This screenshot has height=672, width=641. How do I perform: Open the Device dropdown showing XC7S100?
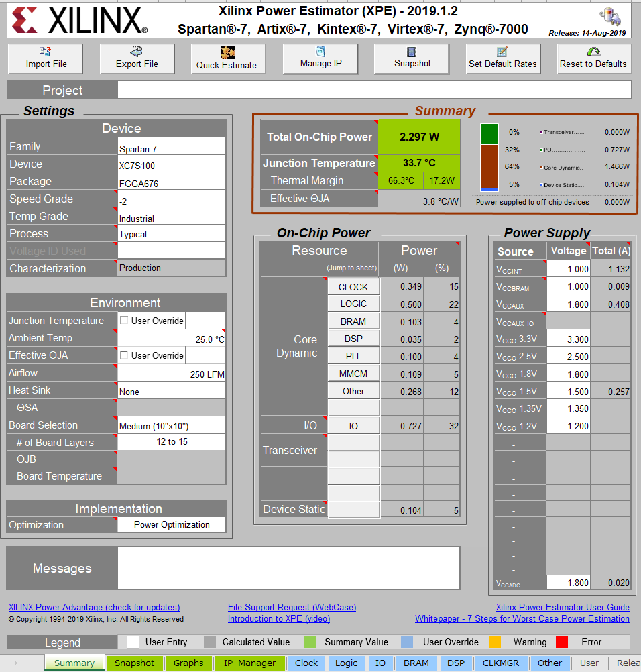[172, 164]
